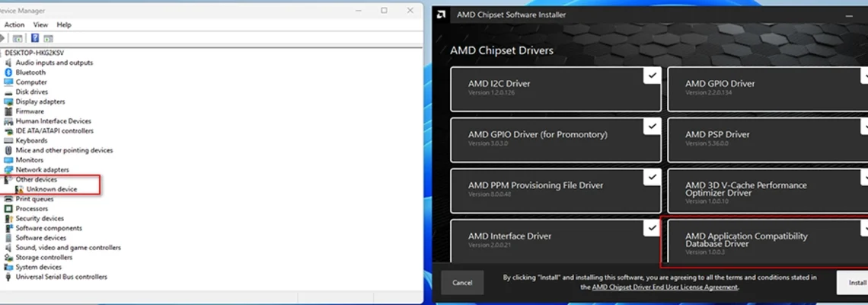Click the Audio inputs and outputs speaker icon
The height and width of the screenshot is (305, 868).
8,63
